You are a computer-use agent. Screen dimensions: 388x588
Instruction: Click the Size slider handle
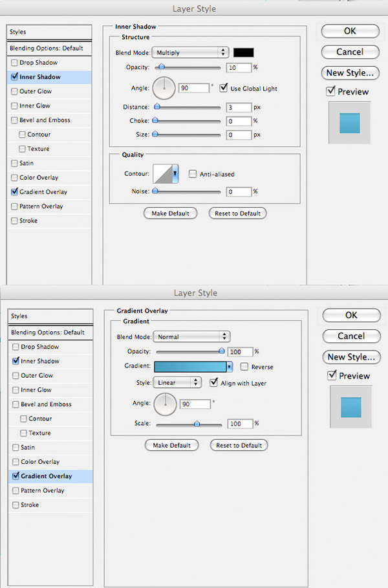click(x=155, y=134)
